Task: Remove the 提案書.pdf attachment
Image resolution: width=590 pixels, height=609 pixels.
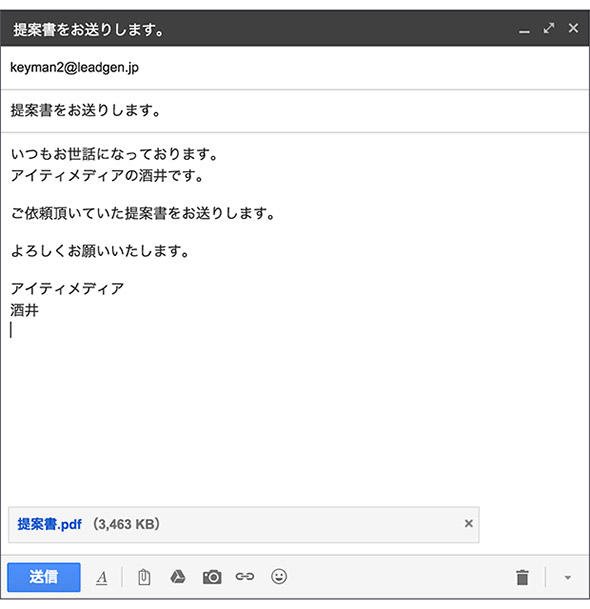Action: pyautogui.click(x=469, y=524)
